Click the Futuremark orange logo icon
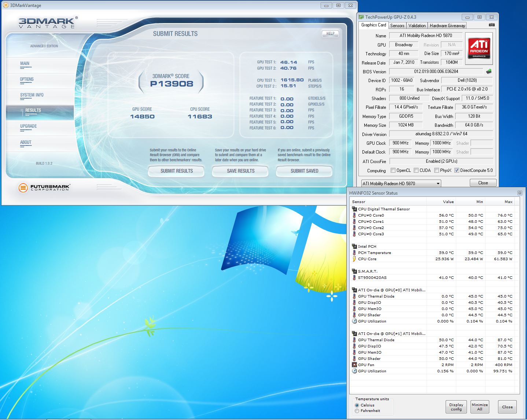Image resolution: width=527 pixels, height=420 pixels. coord(23,188)
